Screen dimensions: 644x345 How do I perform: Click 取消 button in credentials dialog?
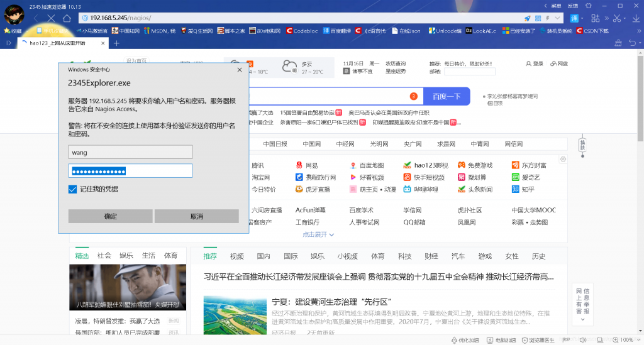click(x=196, y=216)
